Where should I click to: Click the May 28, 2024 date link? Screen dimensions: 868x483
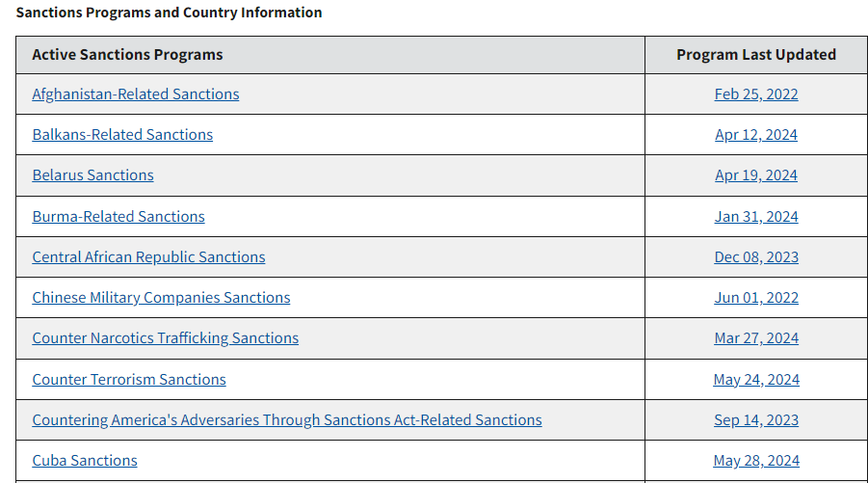(x=756, y=460)
